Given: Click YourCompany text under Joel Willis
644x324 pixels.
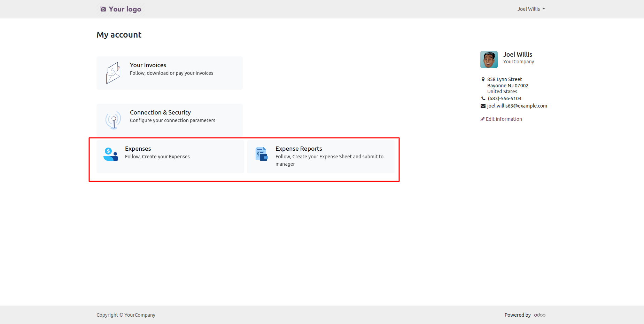Looking at the screenshot, I should click(x=519, y=62).
